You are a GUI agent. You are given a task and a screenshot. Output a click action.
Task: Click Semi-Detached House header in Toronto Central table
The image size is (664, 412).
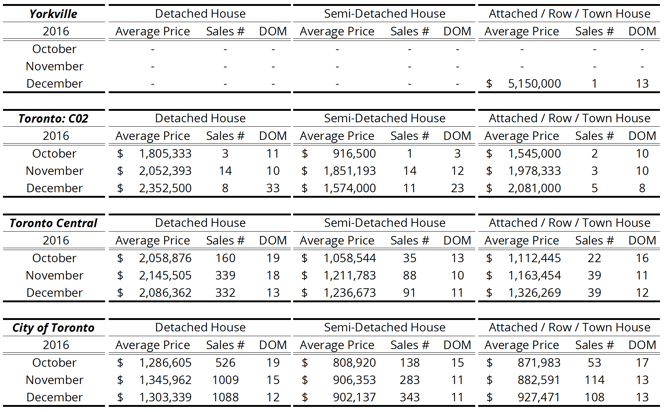pos(385,223)
